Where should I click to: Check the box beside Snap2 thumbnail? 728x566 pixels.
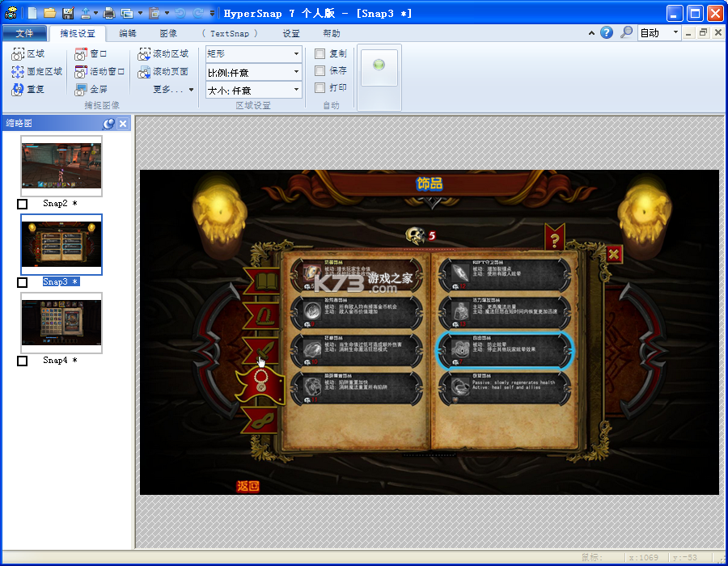pyautogui.click(x=22, y=204)
